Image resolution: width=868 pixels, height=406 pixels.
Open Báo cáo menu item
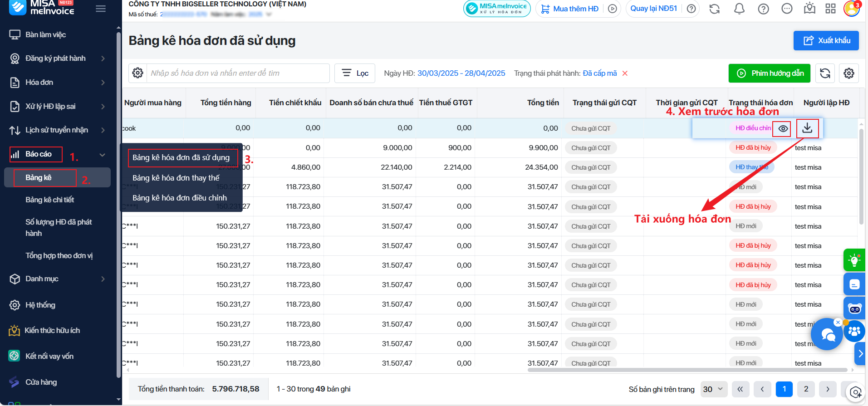[x=39, y=154]
